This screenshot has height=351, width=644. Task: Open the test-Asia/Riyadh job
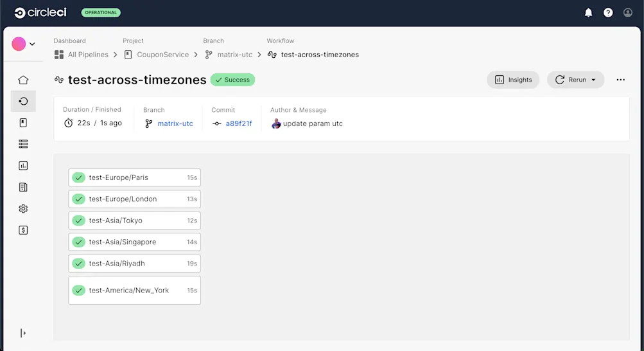134,264
